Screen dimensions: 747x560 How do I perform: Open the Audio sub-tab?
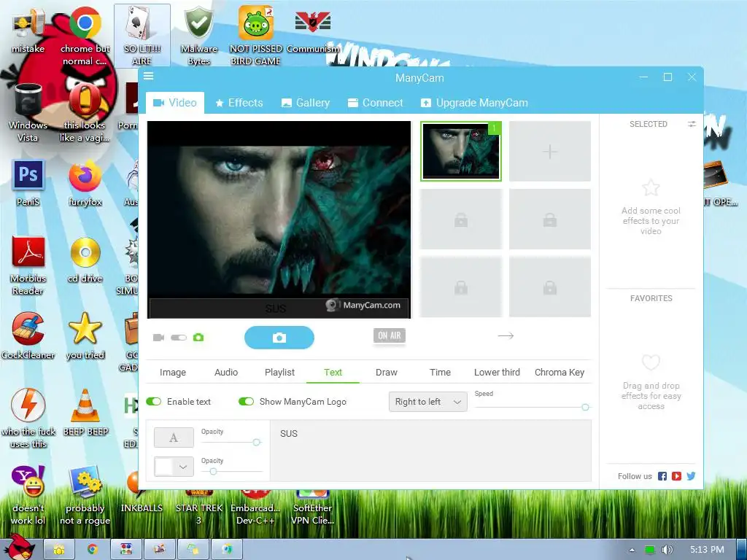[226, 373]
